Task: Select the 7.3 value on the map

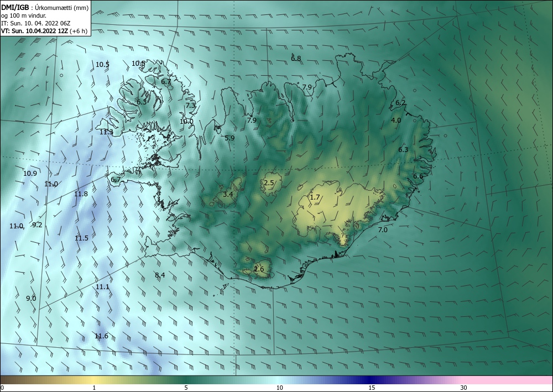Action: tap(190, 106)
